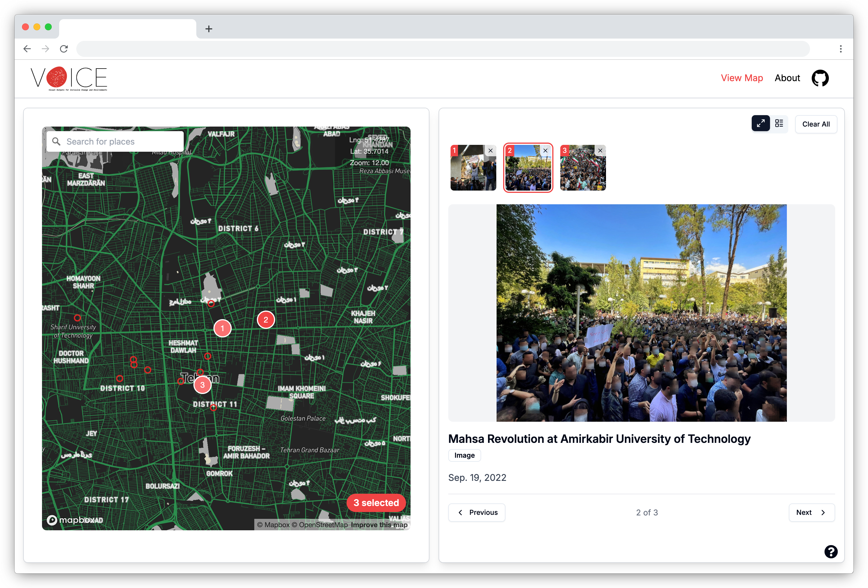The width and height of the screenshot is (868, 588).
Task: Select map marker number 3
Action: coord(203,385)
